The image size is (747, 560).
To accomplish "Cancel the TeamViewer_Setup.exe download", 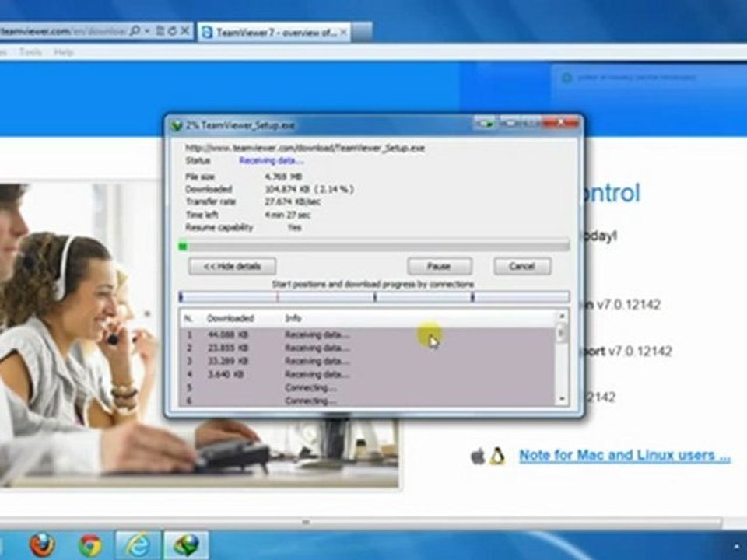I will [x=522, y=266].
